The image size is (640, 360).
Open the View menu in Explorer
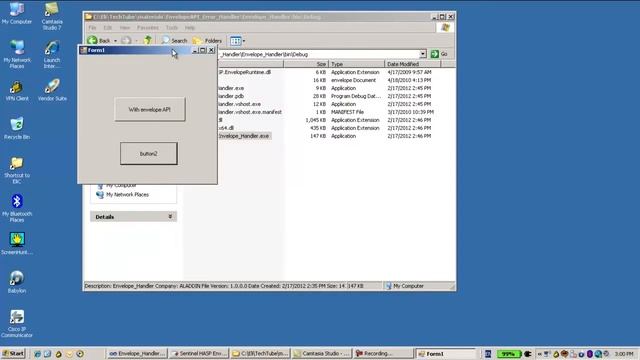click(124, 28)
